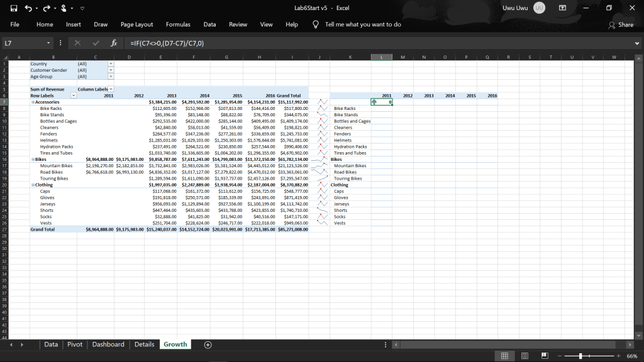This screenshot has height=362, width=644.
Task: Open the Country filter dropdown
Action: click(x=111, y=64)
